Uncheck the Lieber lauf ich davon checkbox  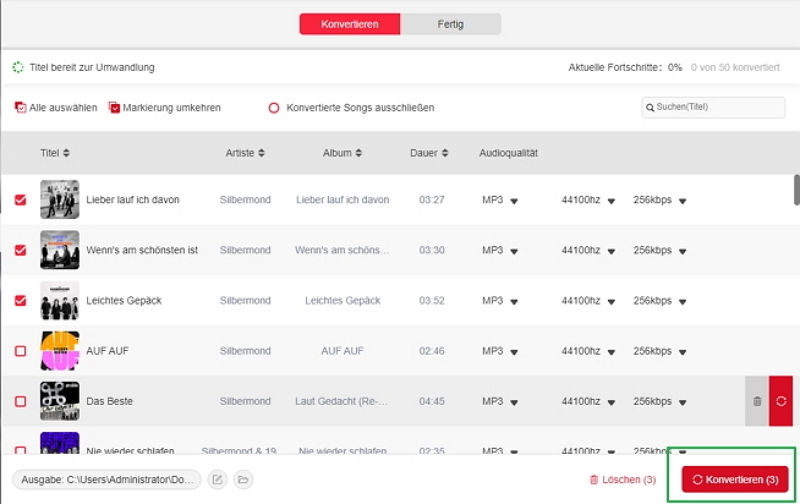tap(20, 200)
